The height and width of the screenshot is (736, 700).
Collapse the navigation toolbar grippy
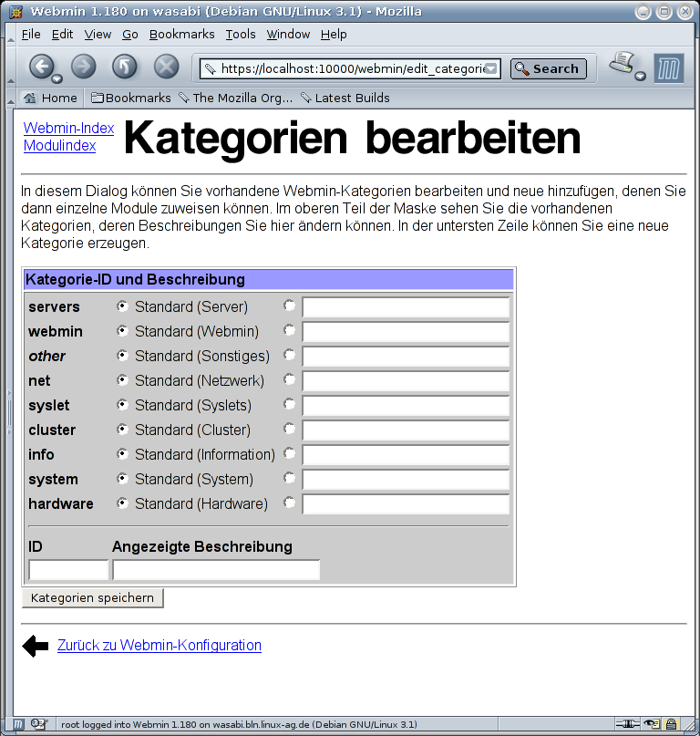(10, 67)
